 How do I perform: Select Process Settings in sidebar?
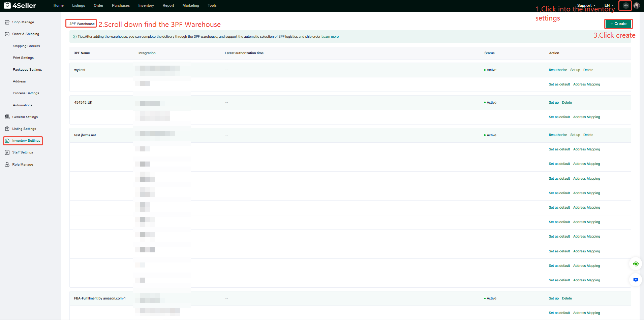coord(26,93)
